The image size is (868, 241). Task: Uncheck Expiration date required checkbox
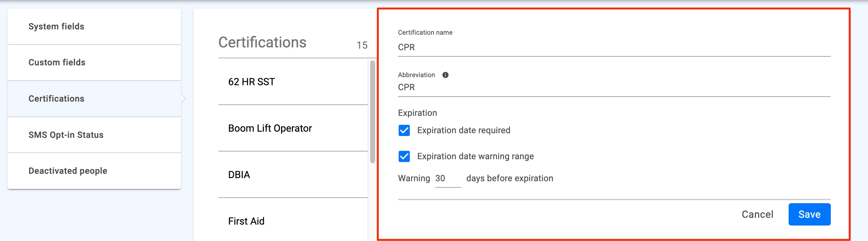404,130
